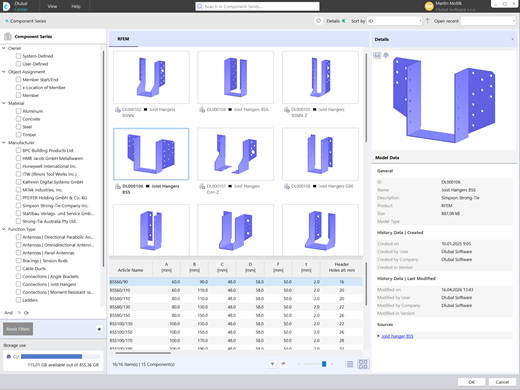
Task: Collapse the Object Assignment filter group
Action: point(4,72)
